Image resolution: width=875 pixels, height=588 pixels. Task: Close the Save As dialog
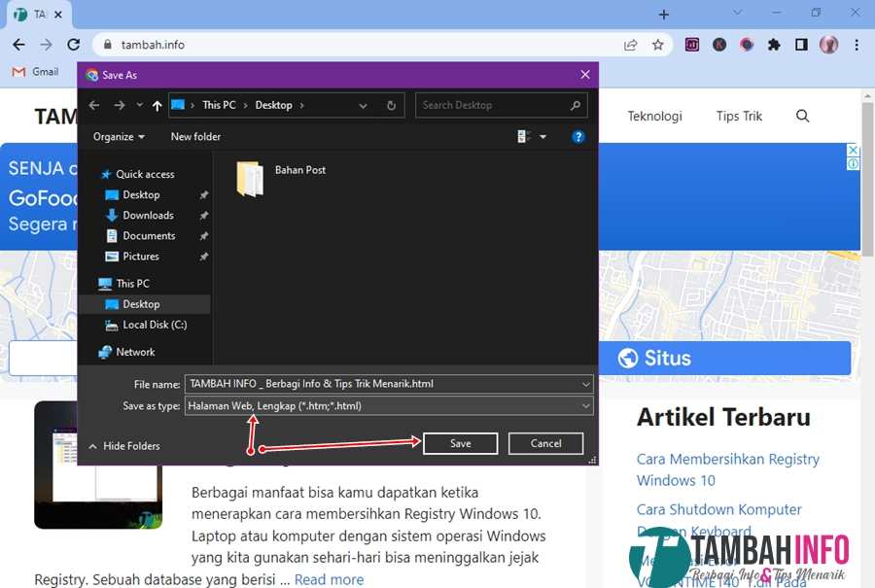(585, 75)
